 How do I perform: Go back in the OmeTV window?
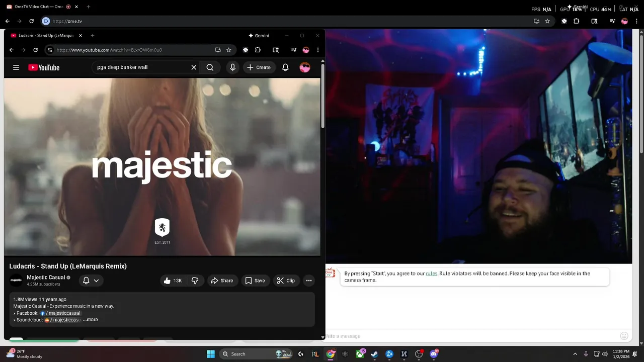coord(7,21)
